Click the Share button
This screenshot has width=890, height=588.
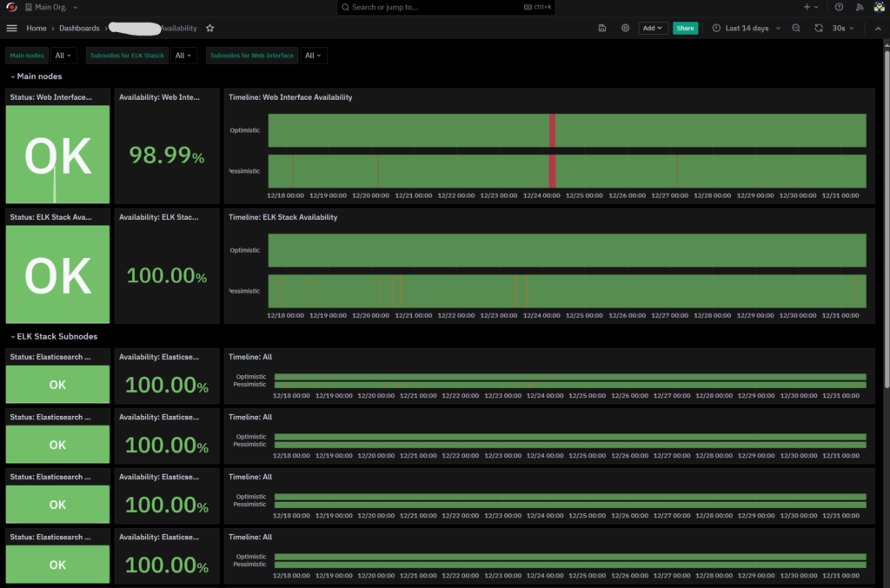[x=685, y=29]
